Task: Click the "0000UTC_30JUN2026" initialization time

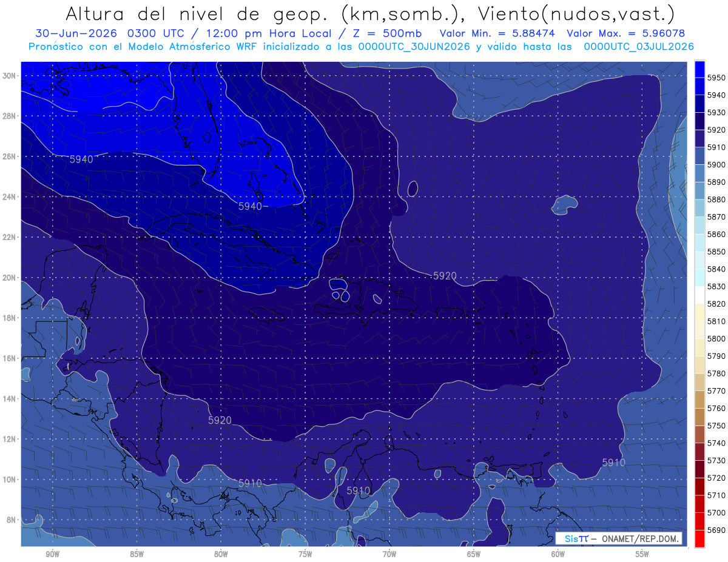Action: click(414, 46)
